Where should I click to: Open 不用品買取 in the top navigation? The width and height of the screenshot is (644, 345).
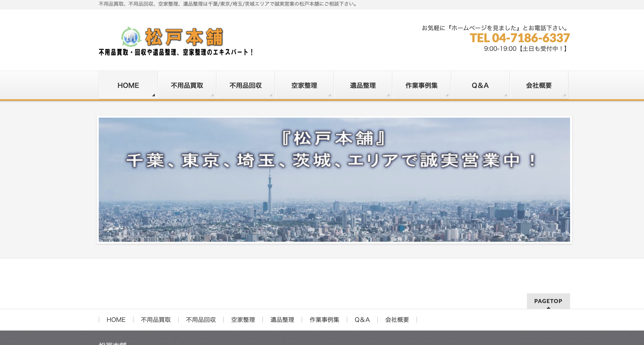187,85
